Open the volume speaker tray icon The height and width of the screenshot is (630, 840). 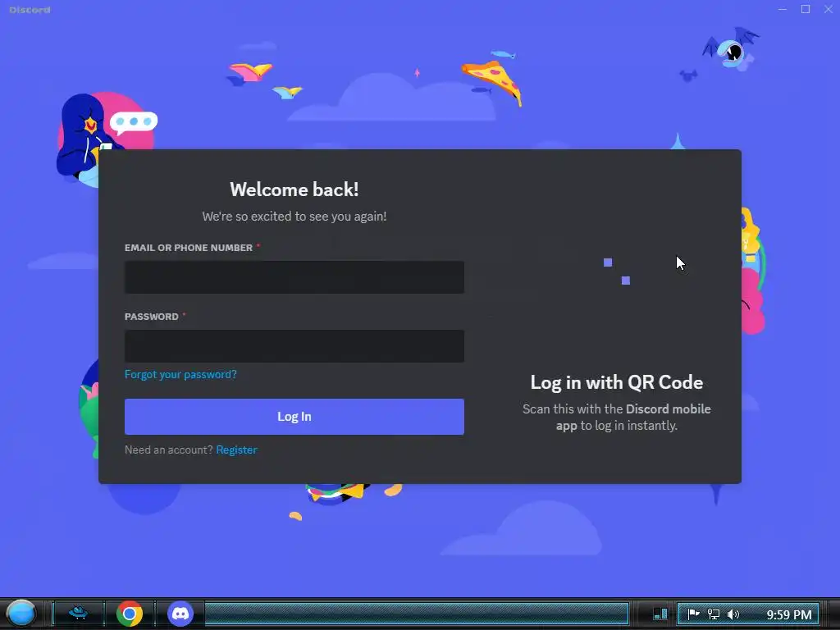pos(733,614)
